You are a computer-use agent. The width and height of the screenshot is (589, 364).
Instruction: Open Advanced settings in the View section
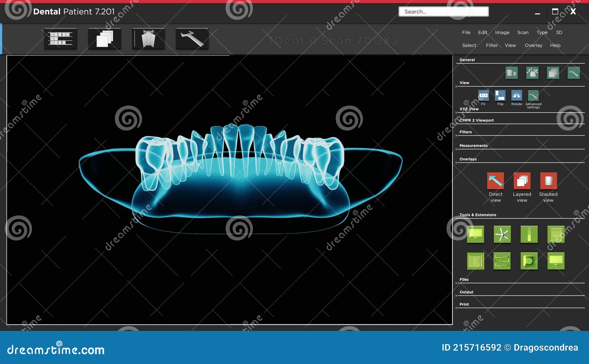(533, 97)
